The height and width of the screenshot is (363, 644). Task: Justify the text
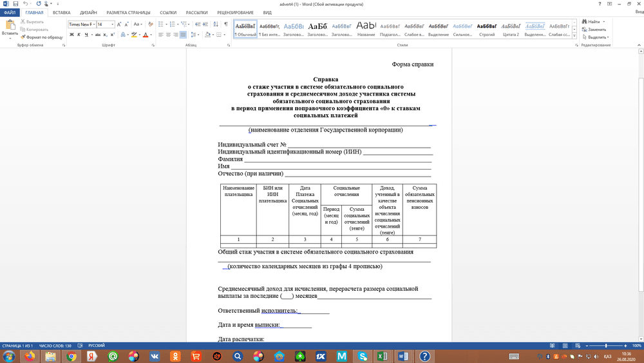(x=183, y=35)
